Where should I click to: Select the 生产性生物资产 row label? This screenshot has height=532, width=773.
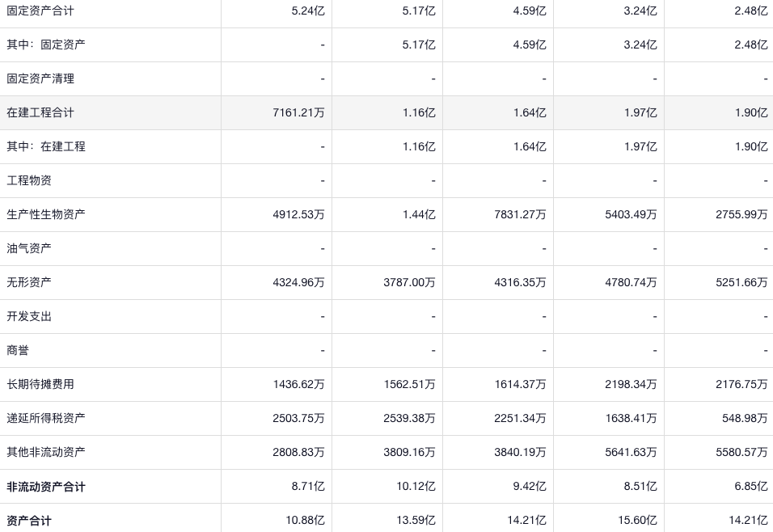(46, 214)
